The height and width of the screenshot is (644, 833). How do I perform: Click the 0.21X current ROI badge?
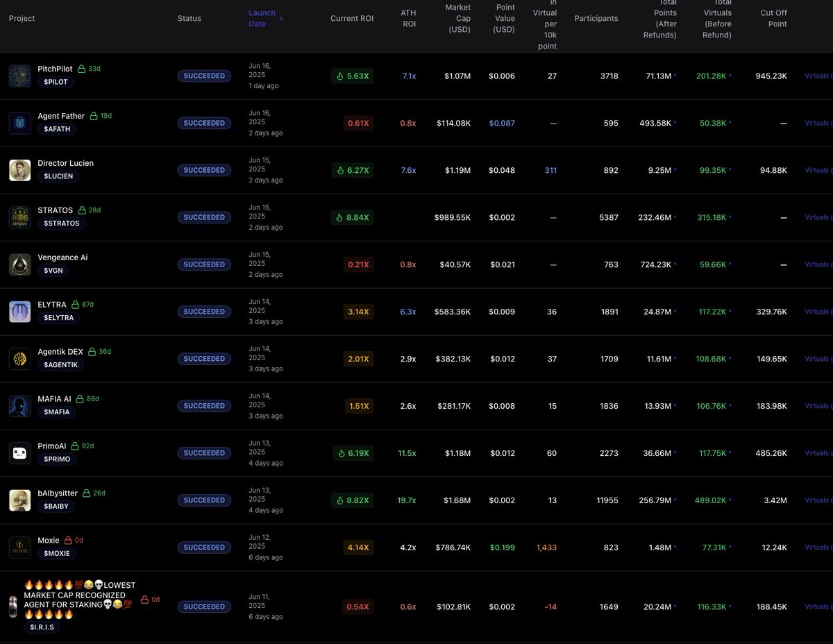coord(358,264)
